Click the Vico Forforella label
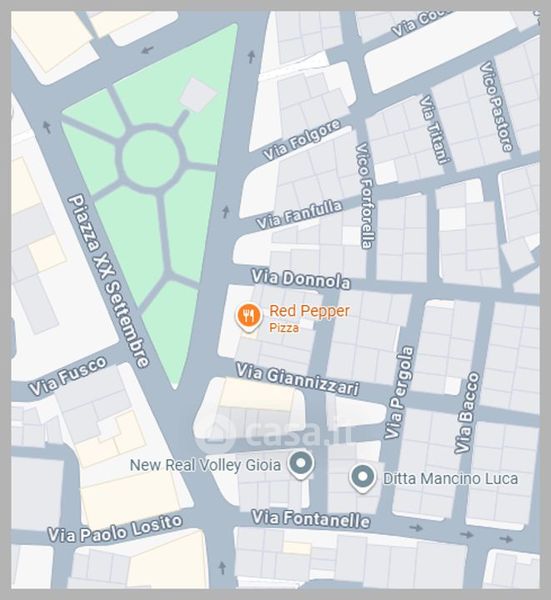 (366, 196)
